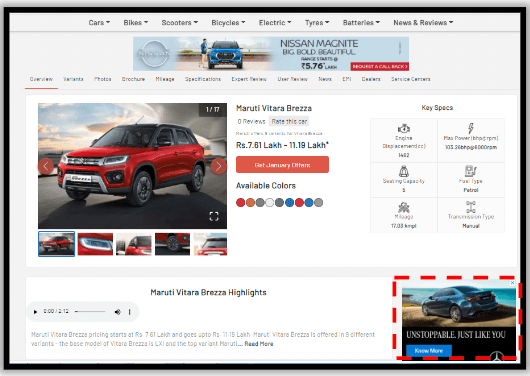Open the News & Reviews dropdown
The image size is (530, 376).
[x=423, y=23]
